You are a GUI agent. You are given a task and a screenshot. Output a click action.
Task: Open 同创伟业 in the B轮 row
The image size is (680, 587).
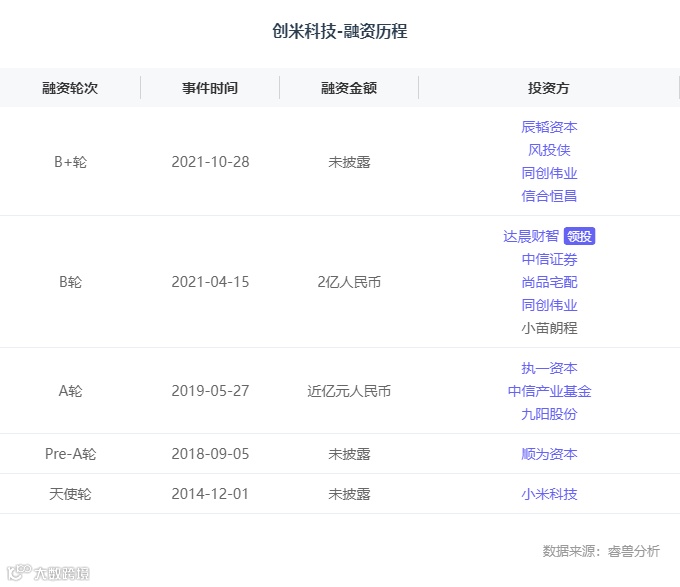pos(549,305)
